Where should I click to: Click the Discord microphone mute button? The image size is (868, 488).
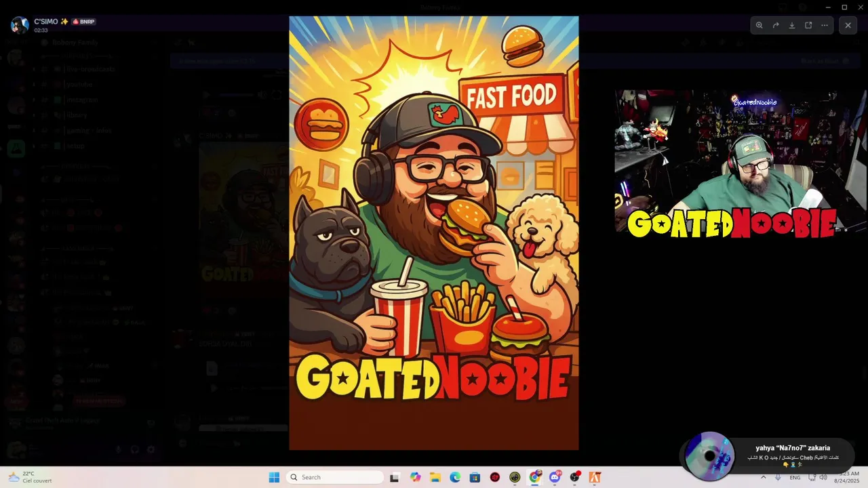coord(118,449)
